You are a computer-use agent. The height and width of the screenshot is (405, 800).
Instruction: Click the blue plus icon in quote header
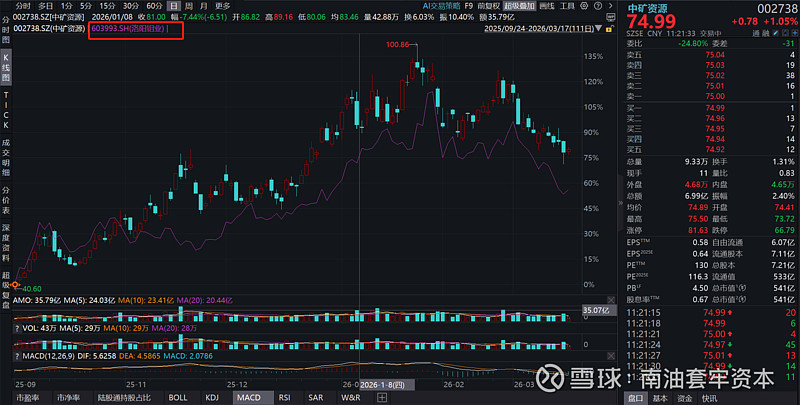tap(795, 33)
